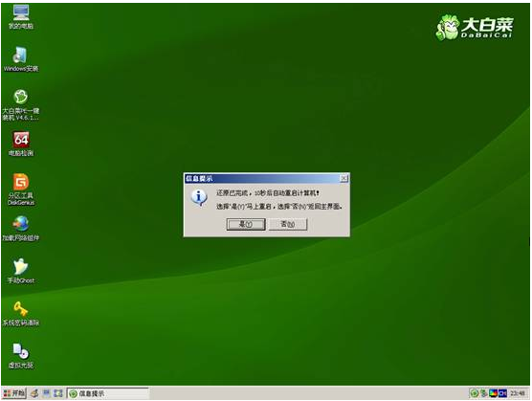Select the 手动Ghost icon
Viewport: 532px width, 401px height.
click(21, 271)
